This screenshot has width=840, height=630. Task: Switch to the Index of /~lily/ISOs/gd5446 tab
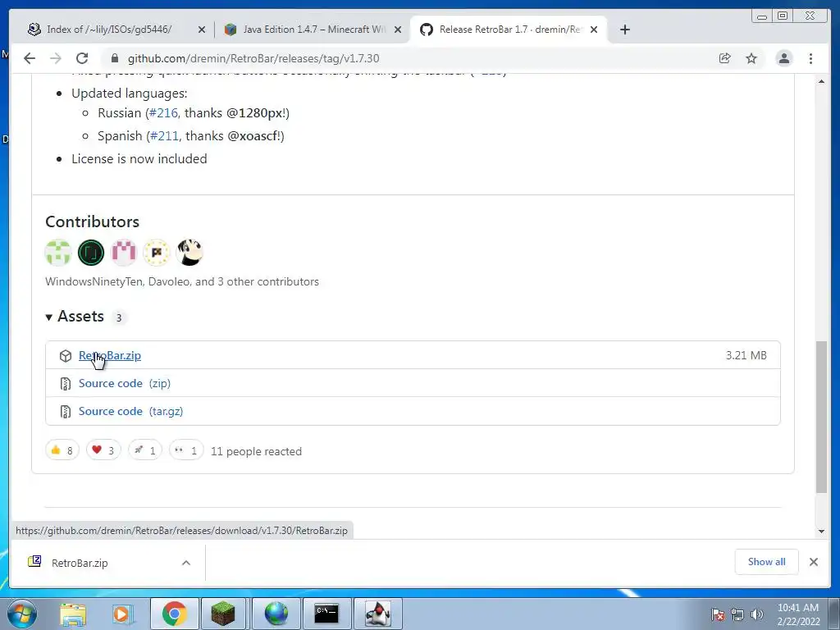pos(109,30)
